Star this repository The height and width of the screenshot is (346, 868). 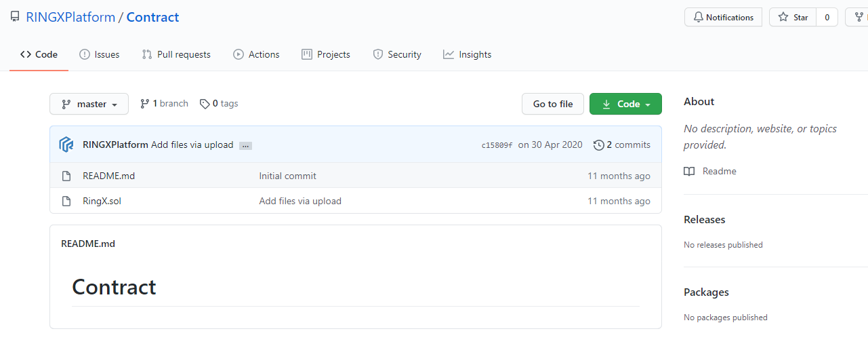[x=793, y=18]
